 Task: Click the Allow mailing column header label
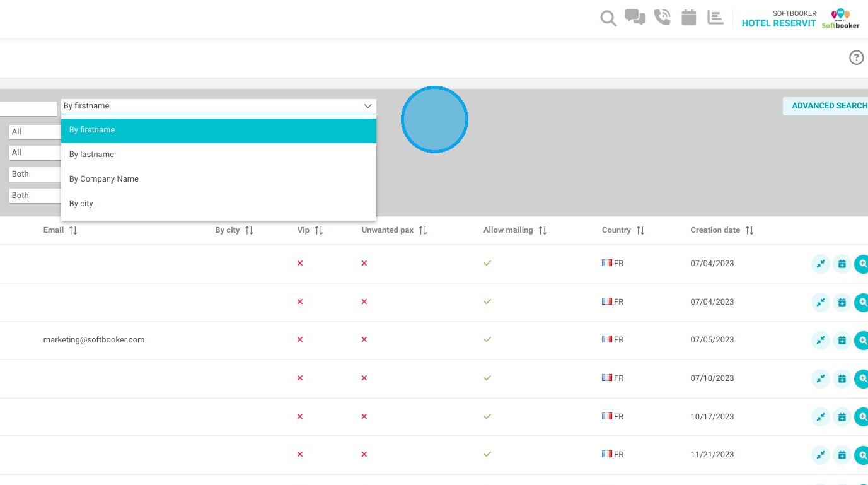[508, 230]
